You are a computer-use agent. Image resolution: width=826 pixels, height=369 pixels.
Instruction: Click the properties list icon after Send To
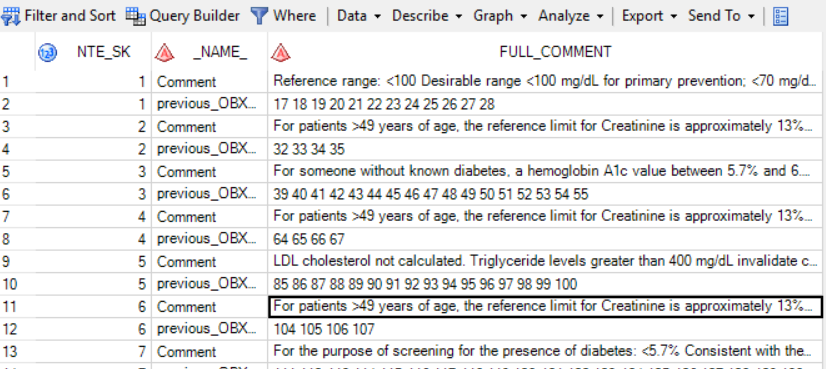[x=781, y=16]
